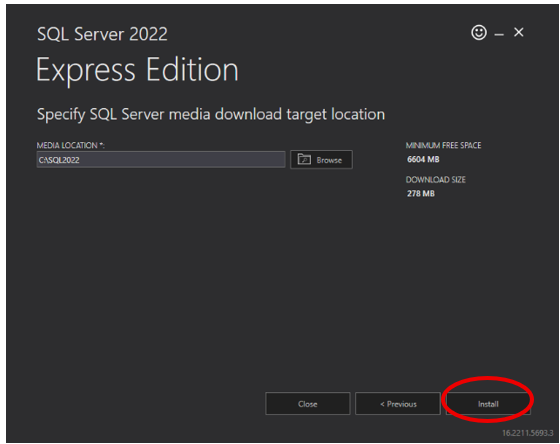This screenshot has width=560, height=444.
Task: Click the Close button at the bottom
Action: [x=308, y=404]
